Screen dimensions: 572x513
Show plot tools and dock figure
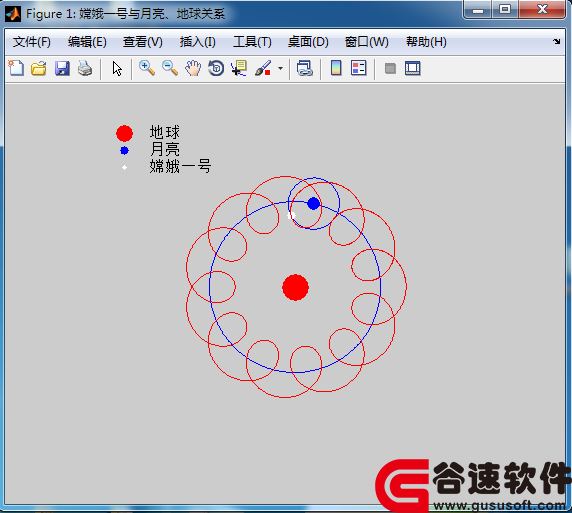pyautogui.click(x=413, y=68)
